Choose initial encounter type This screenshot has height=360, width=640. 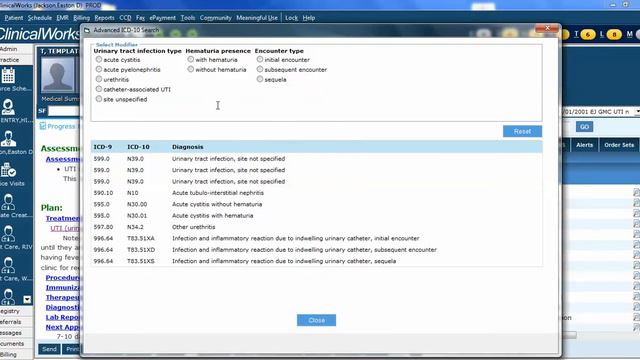click(260, 60)
